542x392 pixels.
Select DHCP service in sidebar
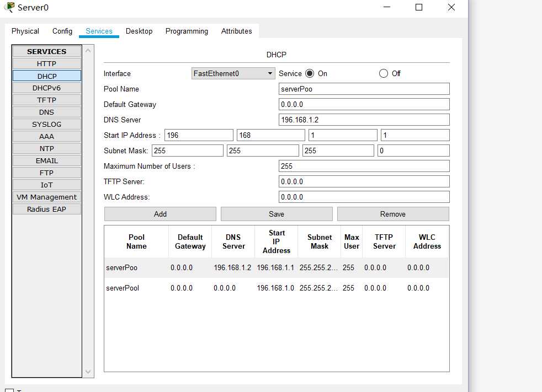pos(47,76)
